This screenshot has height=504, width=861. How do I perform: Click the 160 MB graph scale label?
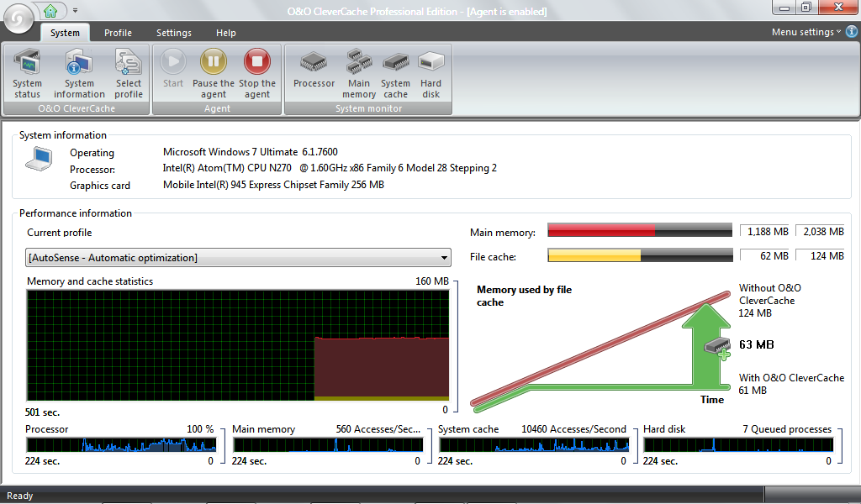click(432, 281)
